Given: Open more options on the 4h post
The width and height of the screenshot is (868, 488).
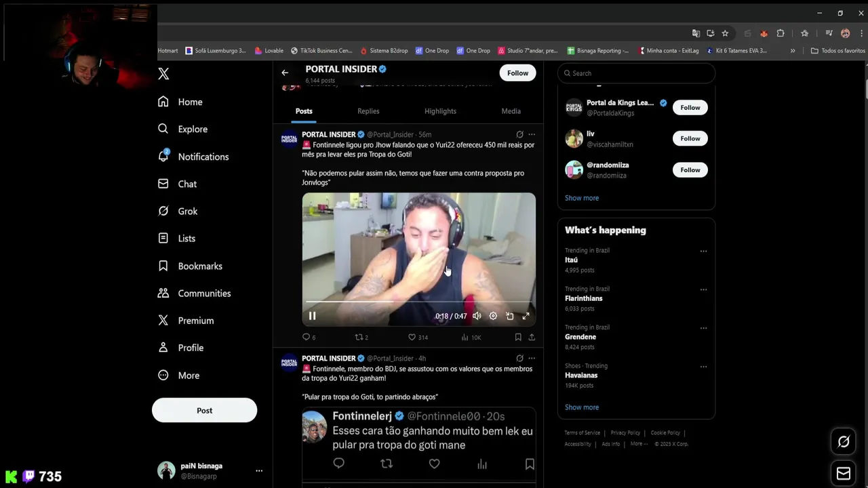Looking at the screenshot, I should [x=532, y=358].
